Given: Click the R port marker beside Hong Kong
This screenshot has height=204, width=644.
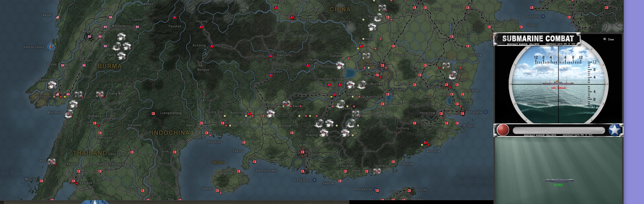Looking at the screenshot, I should pos(315,180).
